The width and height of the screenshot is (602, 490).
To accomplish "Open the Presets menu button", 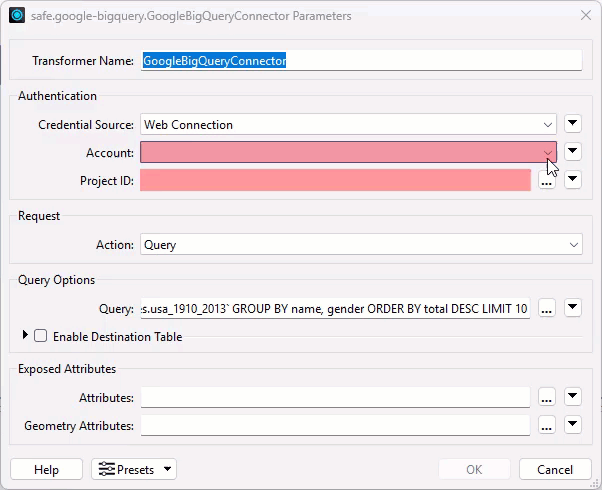I will click(x=134, y=469).
